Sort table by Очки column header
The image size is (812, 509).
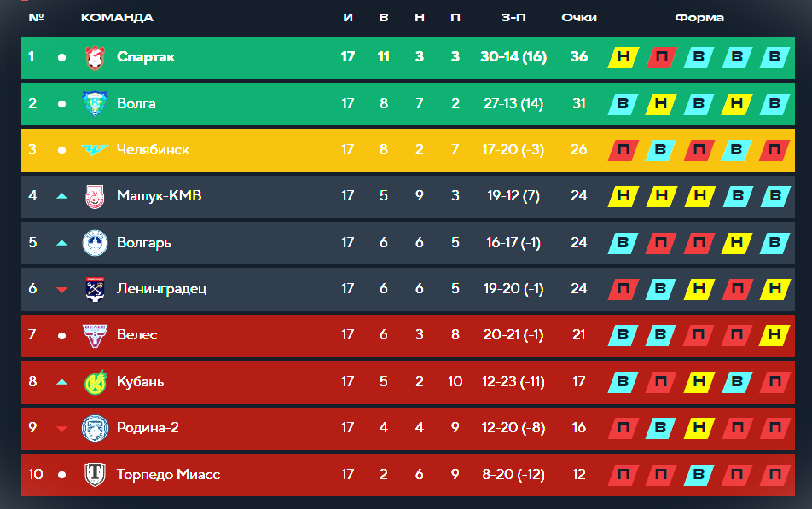[x=579, y=17]
